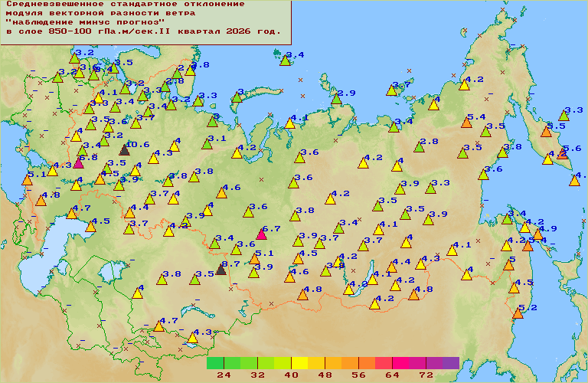Select the hot pink legend swatch above 64
Viewport: 588px width, 383px height.
400,363
